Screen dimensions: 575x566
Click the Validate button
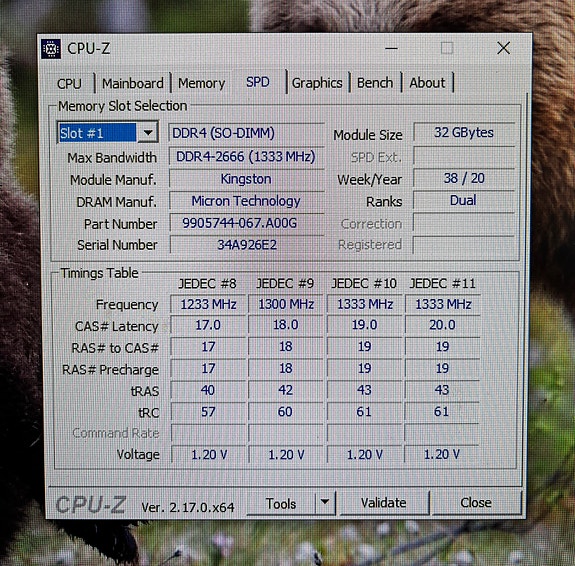(384, 503)
